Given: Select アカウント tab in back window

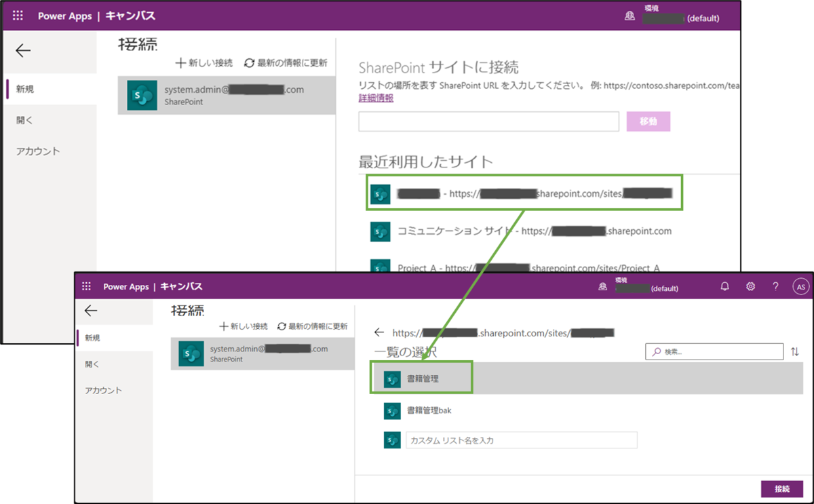Looking at the screenshot, I should coord(38,151).
